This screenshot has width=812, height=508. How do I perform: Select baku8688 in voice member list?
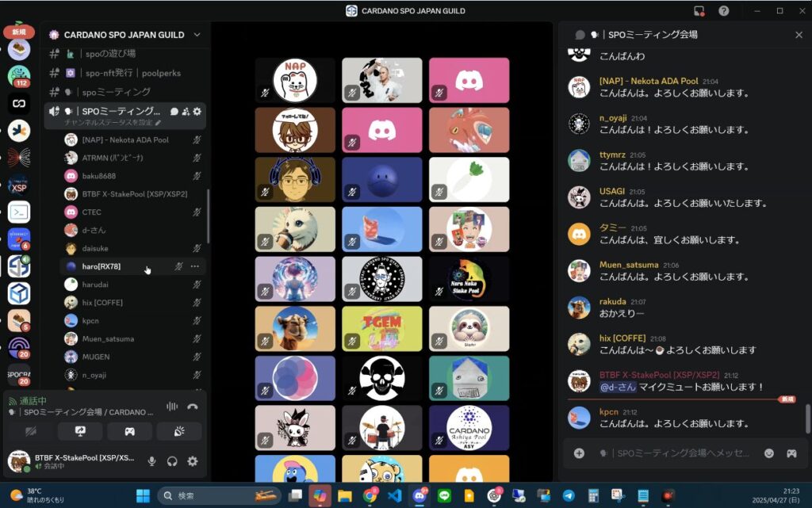(133, 176)
